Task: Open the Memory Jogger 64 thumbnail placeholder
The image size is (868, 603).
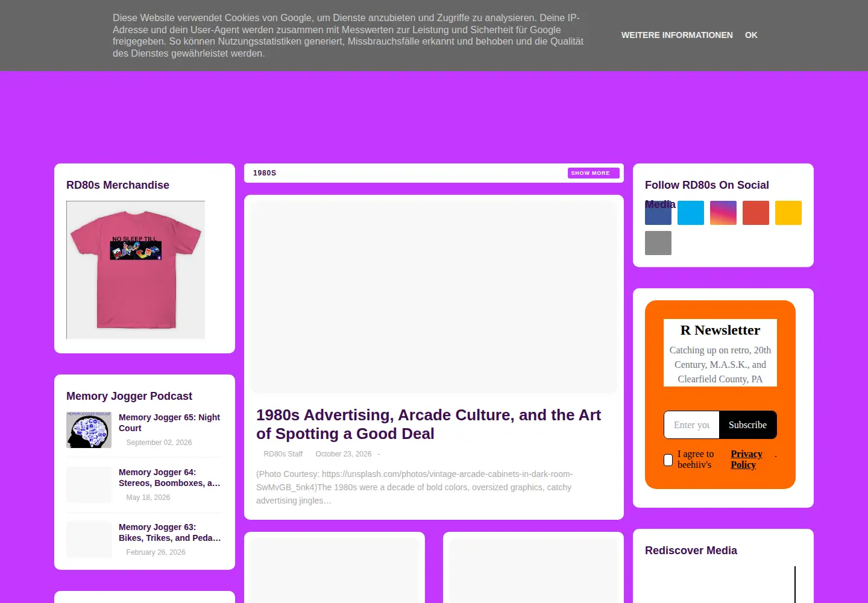Action: (89, 485)
